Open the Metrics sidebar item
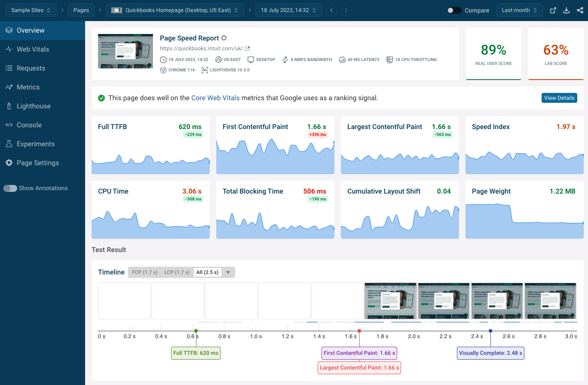This screenshot has width=588, height=385. coord(43,87)
